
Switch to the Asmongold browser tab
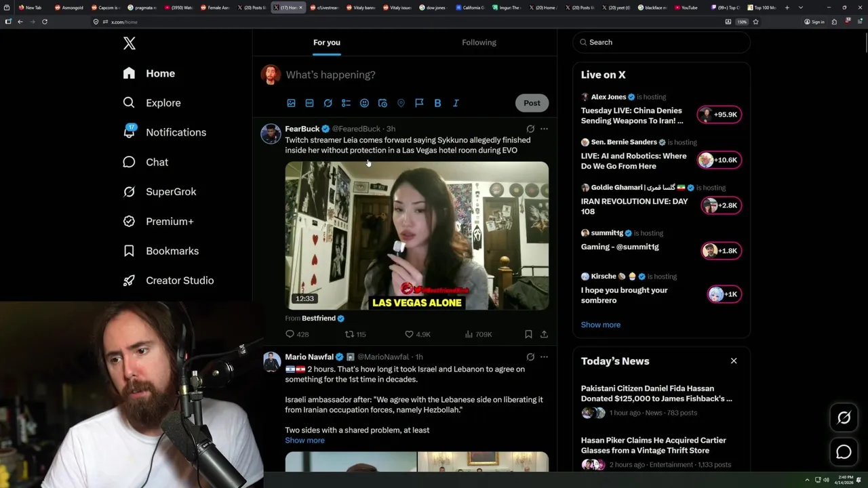pyautogui.click(x=68, y=7)
